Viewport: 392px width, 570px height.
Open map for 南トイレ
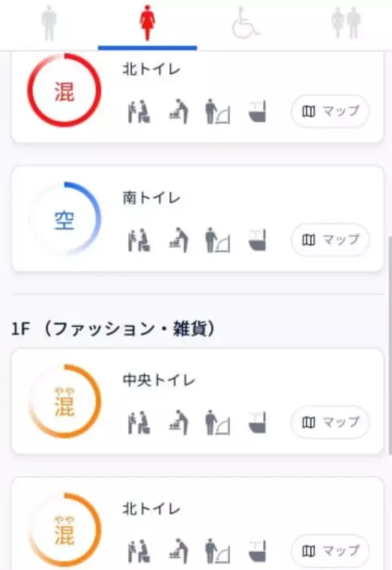(330, 240)
